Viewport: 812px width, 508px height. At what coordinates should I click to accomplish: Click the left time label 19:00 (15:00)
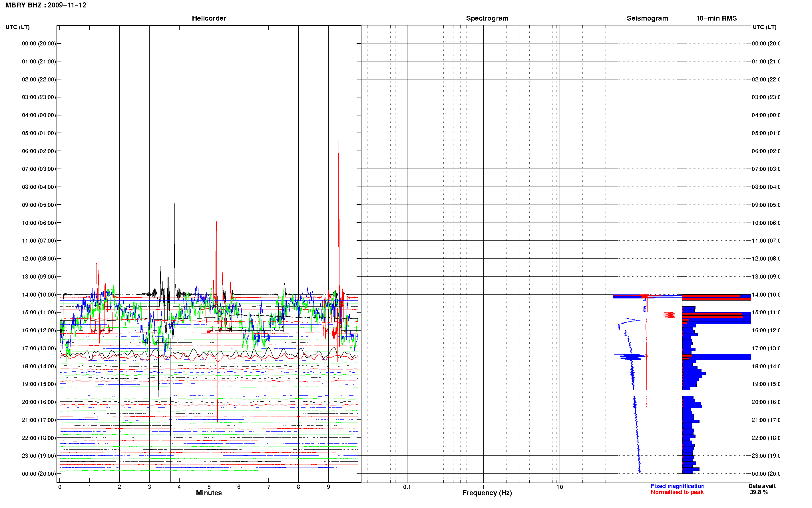coord(39,384)
